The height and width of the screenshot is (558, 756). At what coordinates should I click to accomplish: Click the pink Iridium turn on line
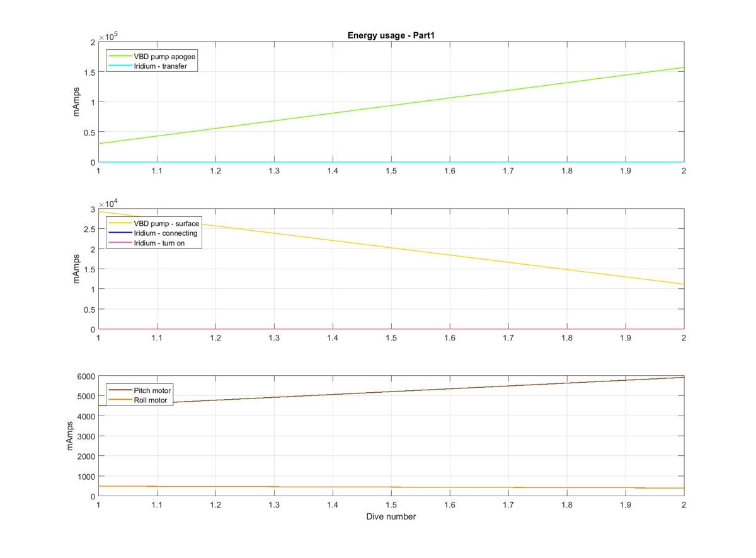coord(391,329)
